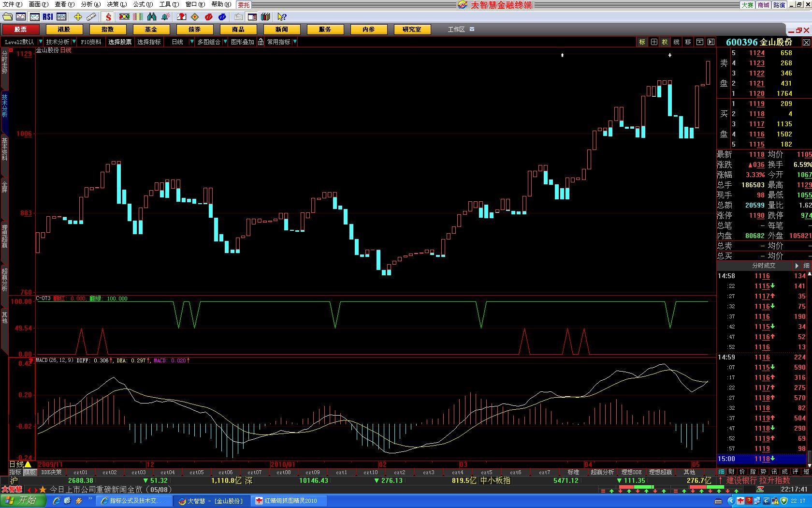Close the 600396 quote side panel

click(806, 43)
